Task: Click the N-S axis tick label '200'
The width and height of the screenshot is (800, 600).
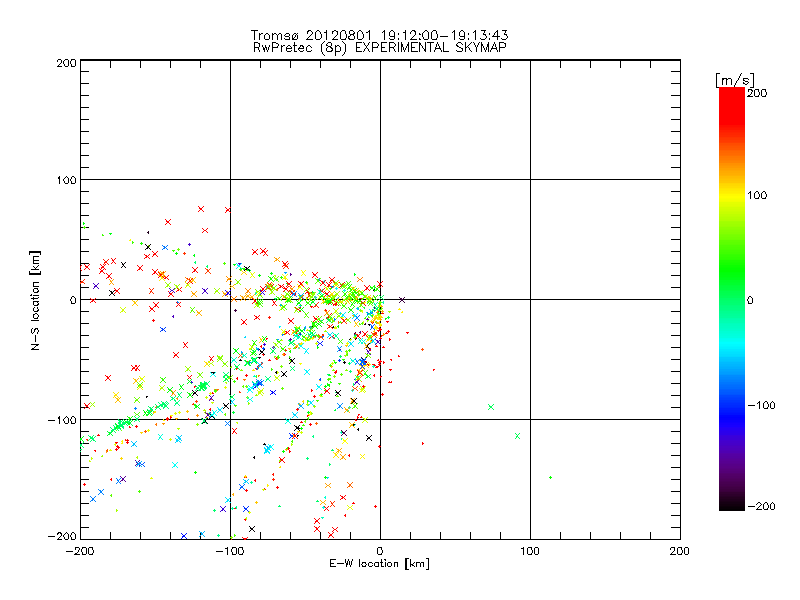Action: pyautogui.click(x=66, y=63)
